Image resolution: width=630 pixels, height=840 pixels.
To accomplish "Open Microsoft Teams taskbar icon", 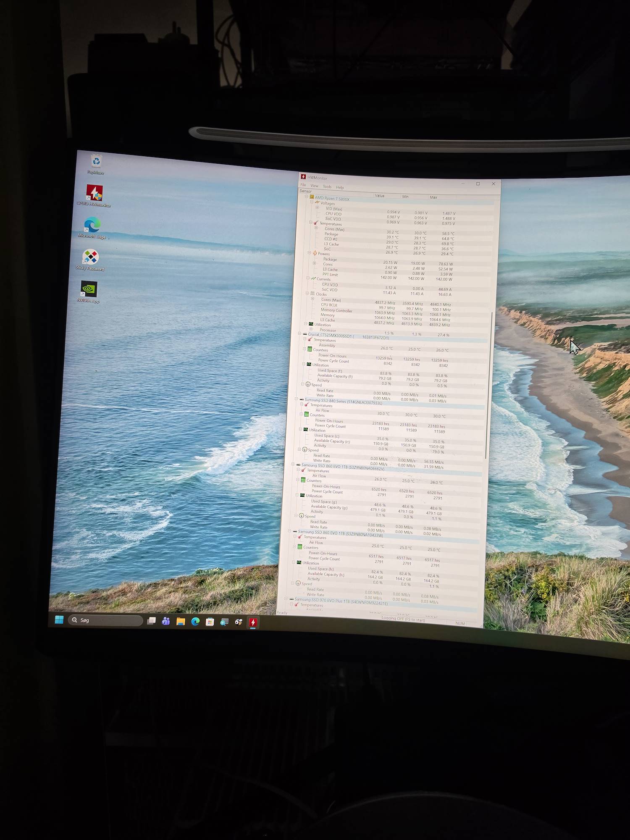I will pyautogui.click(x=166, y=621).
